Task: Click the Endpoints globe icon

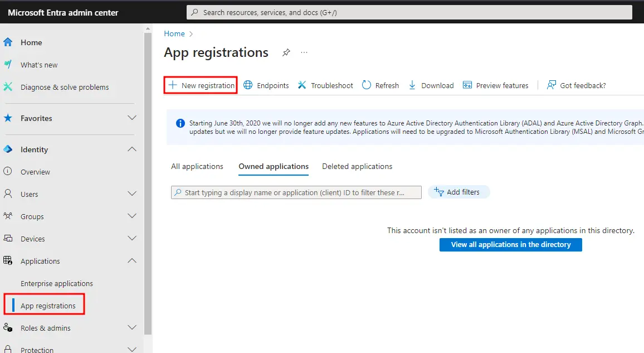Action: (x=248, y=85)
